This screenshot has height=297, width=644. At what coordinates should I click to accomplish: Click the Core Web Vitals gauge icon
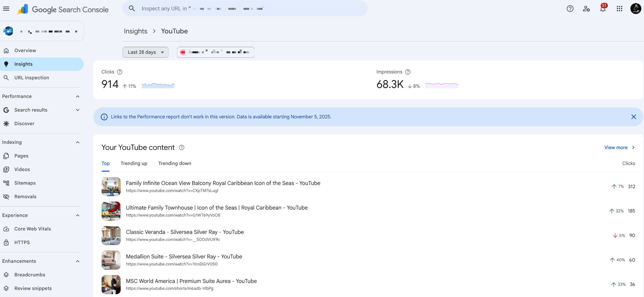click(6, 229)
